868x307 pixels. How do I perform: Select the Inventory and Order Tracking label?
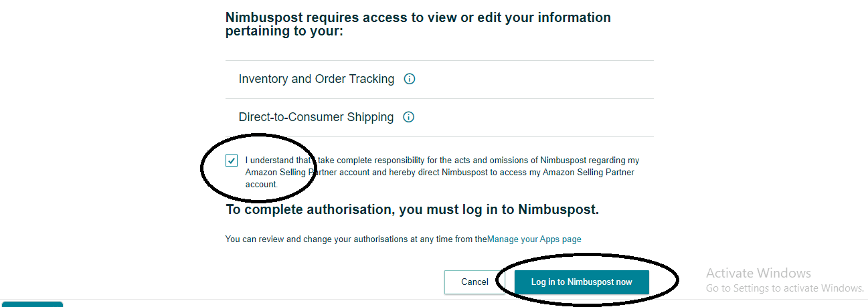(317, 79)
